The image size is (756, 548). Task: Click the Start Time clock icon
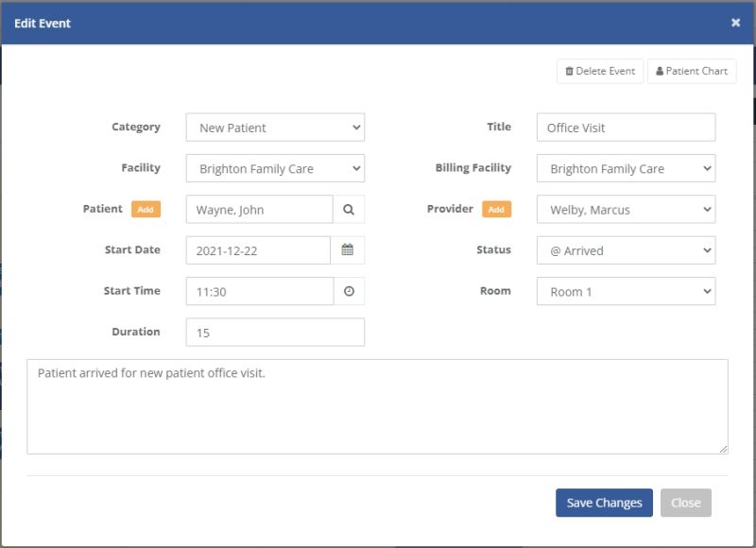pyautogui.click(x=349, y=292)
